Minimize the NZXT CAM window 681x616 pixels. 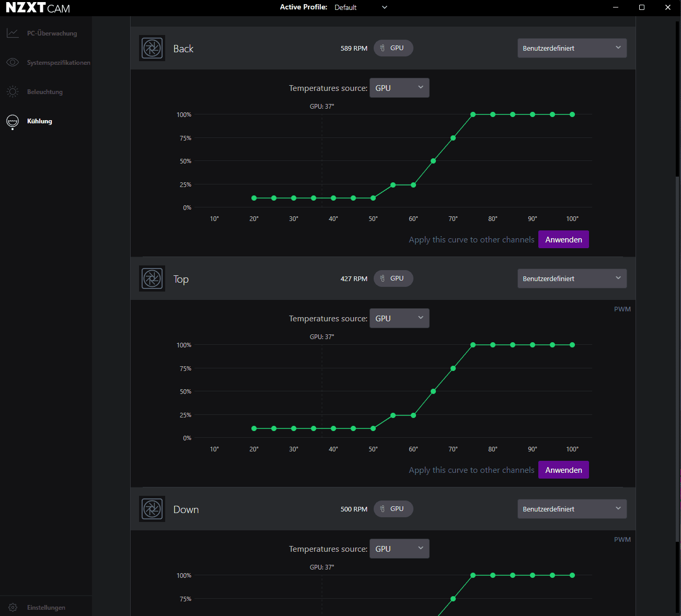point(616,7)
